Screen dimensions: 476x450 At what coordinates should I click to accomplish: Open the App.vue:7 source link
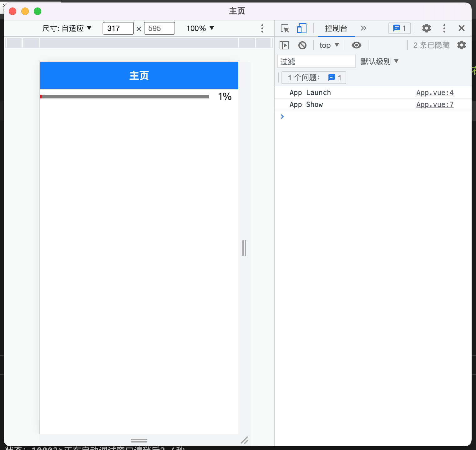(x=435, y=105)
